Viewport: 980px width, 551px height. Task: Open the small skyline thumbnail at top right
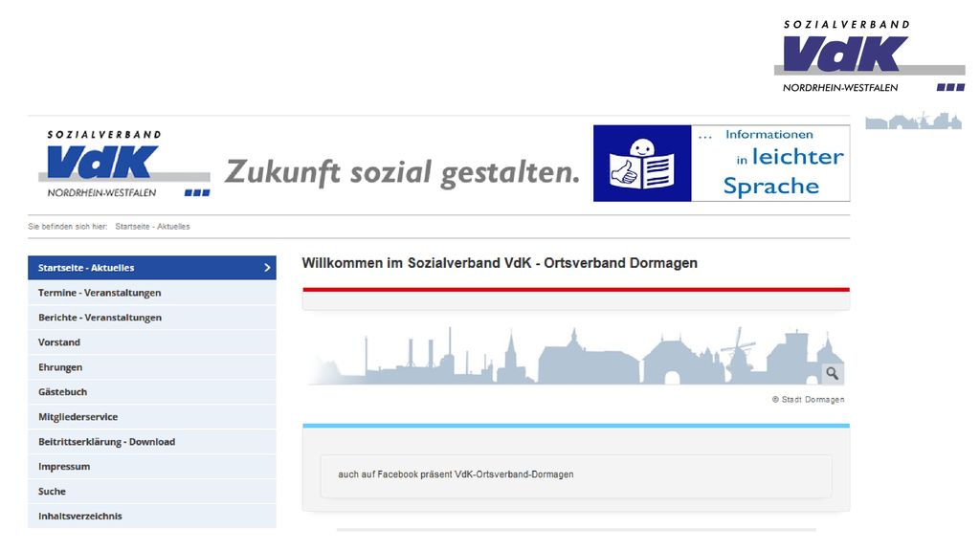coord(913,121)
